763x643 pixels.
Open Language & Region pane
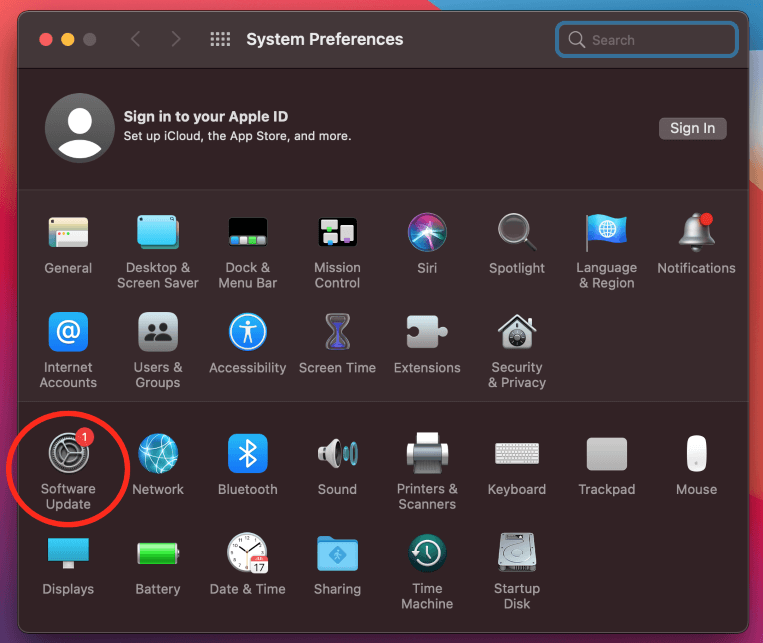click(x=606, y=233)
